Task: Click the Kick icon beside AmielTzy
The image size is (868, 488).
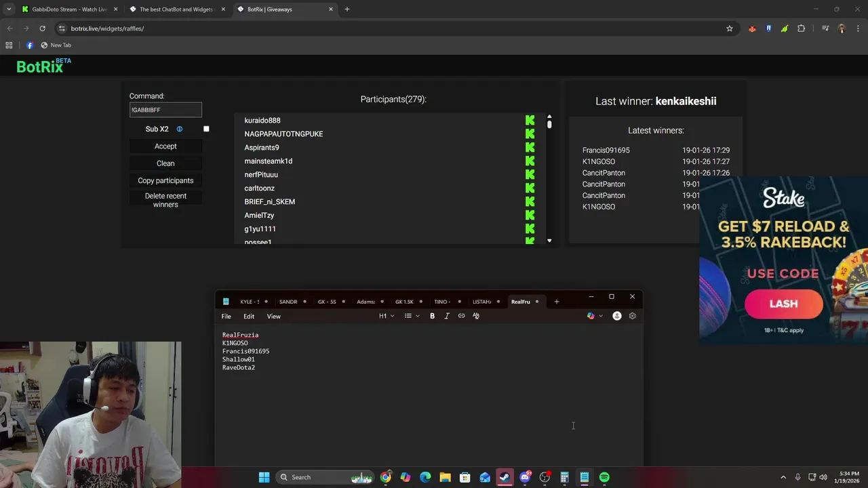Action: pyautogui.click(x=530, y=215)
